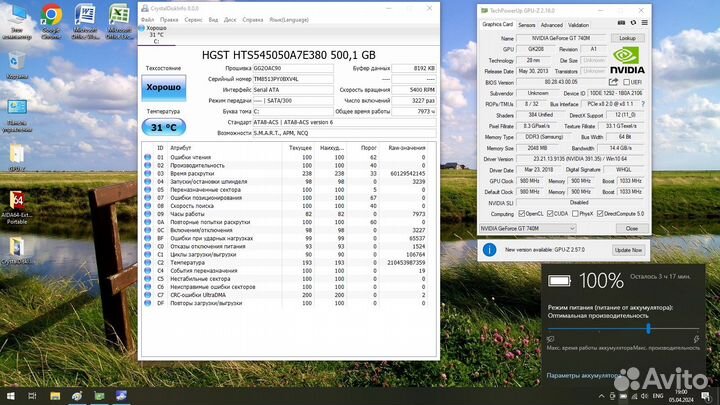Click the Bus Interface question mark
Image resolution: width=720 pixels, height=405 pixels.
pos(643,104)
